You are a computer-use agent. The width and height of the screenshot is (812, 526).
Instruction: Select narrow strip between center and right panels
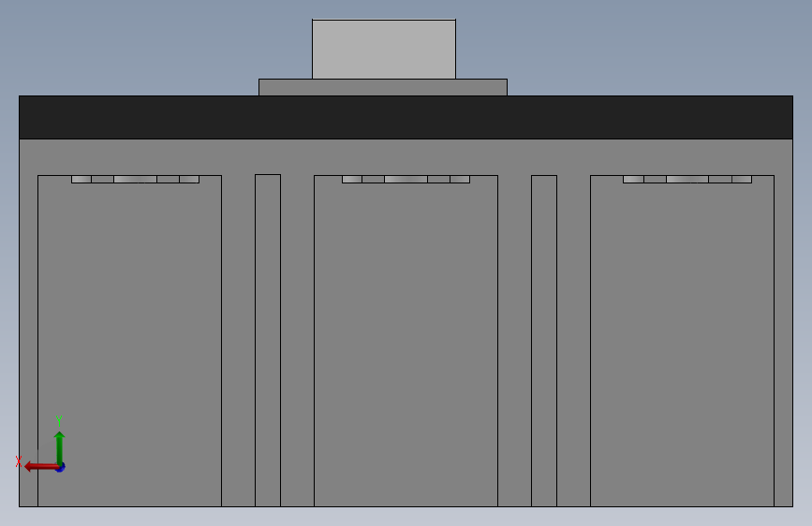pyautogui.click(x=544, y=341)
